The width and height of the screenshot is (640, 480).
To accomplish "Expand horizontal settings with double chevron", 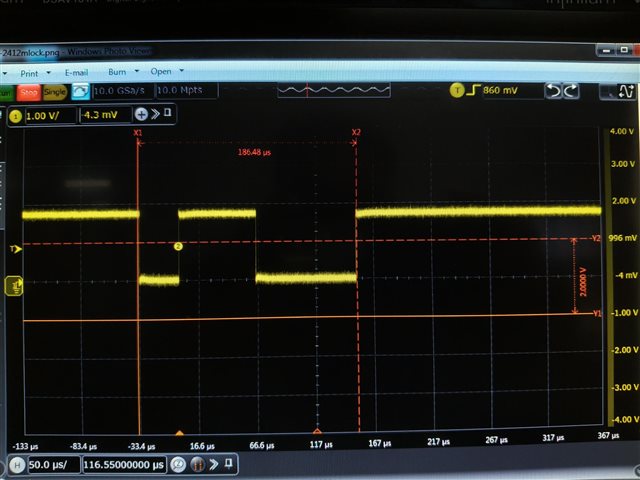I will [x=214, y=464].
